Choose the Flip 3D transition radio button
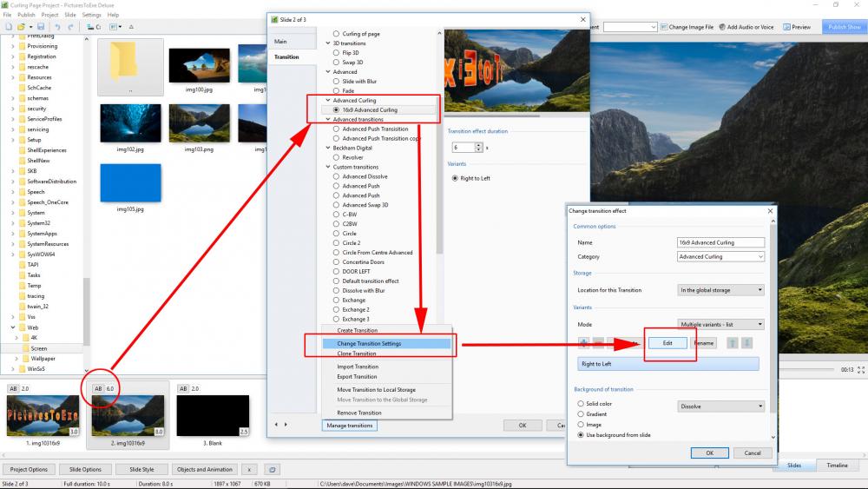 point(337,53)
